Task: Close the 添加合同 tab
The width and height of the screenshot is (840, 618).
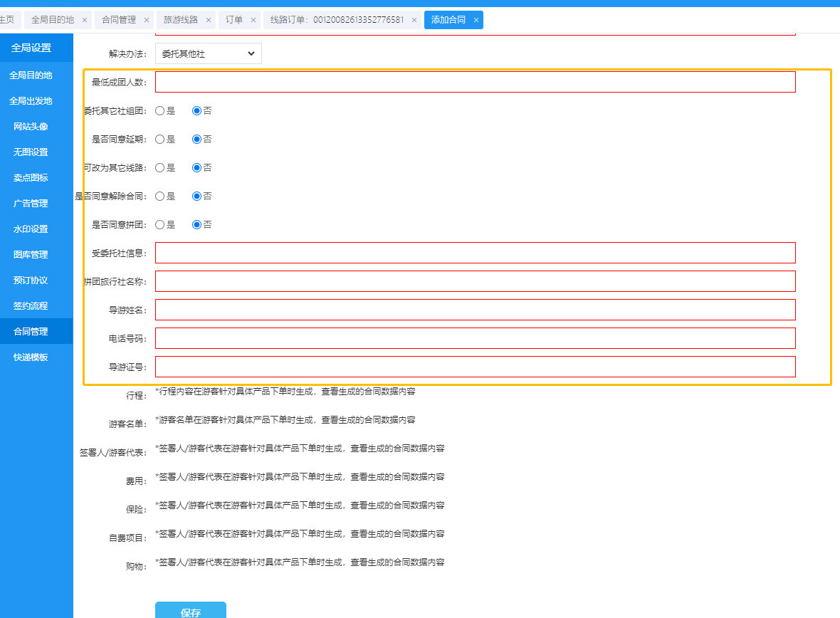Action: pyautogui.click(x=476, y=20)
